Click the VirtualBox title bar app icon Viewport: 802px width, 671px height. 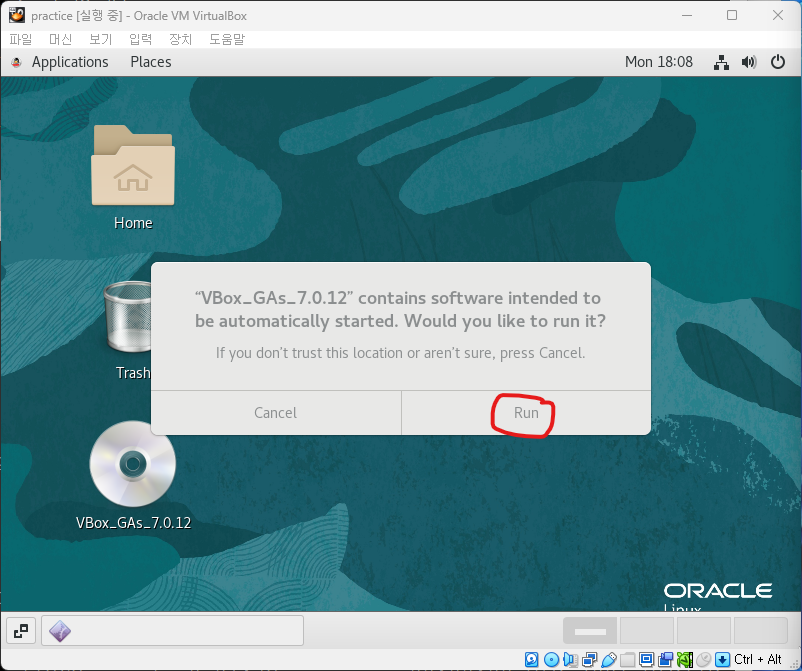16,15
